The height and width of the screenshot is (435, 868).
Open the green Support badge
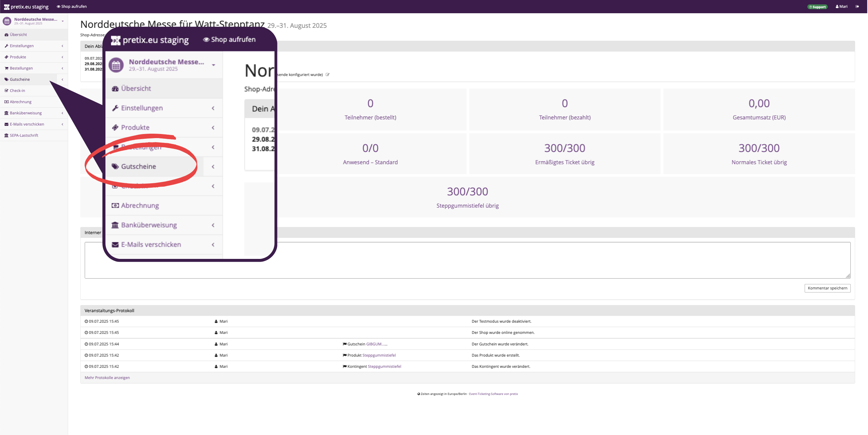click(x=817, y=7)
